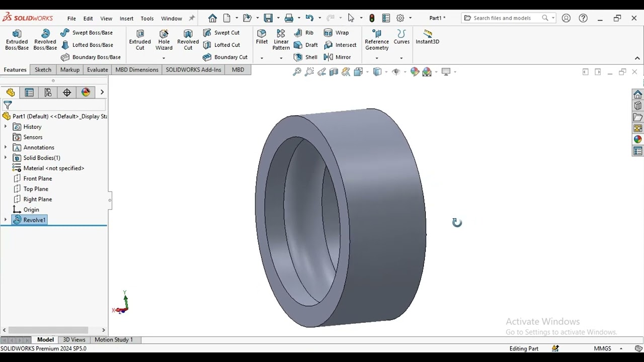Select Swept Cut feature

tap(221, 33)
